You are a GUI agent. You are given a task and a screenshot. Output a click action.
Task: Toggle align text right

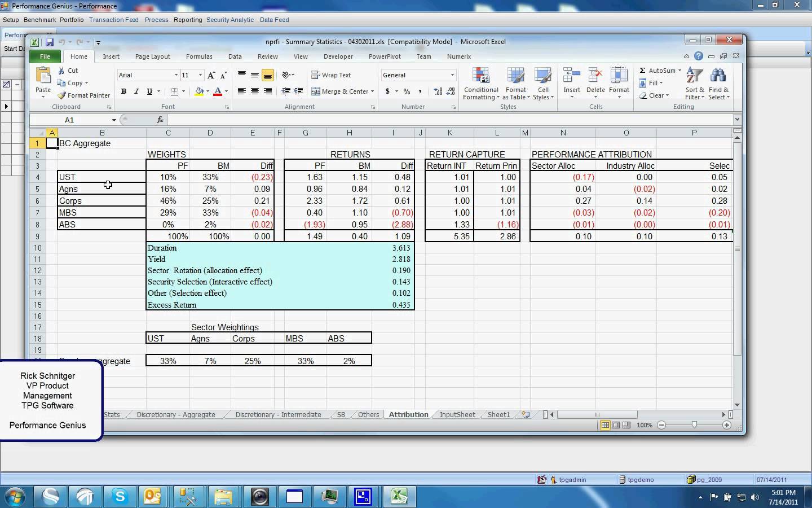pyautogui.click(x=268, y=91)
